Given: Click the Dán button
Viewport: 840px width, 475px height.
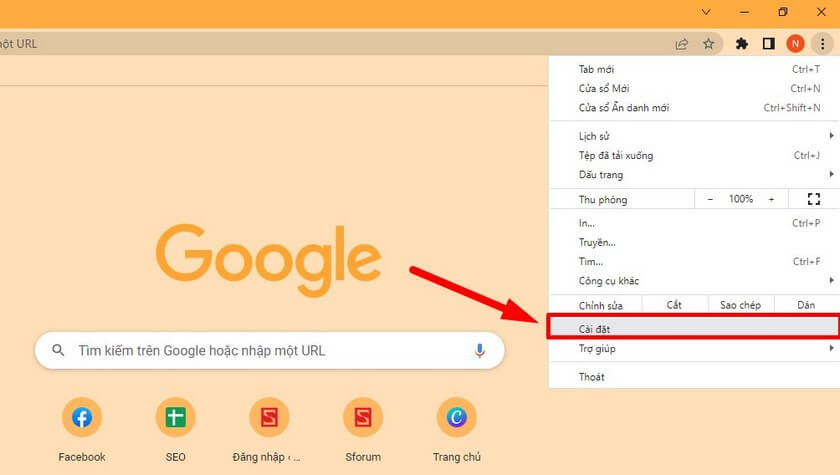Looking at the screenshot, I should pos(806,305).
